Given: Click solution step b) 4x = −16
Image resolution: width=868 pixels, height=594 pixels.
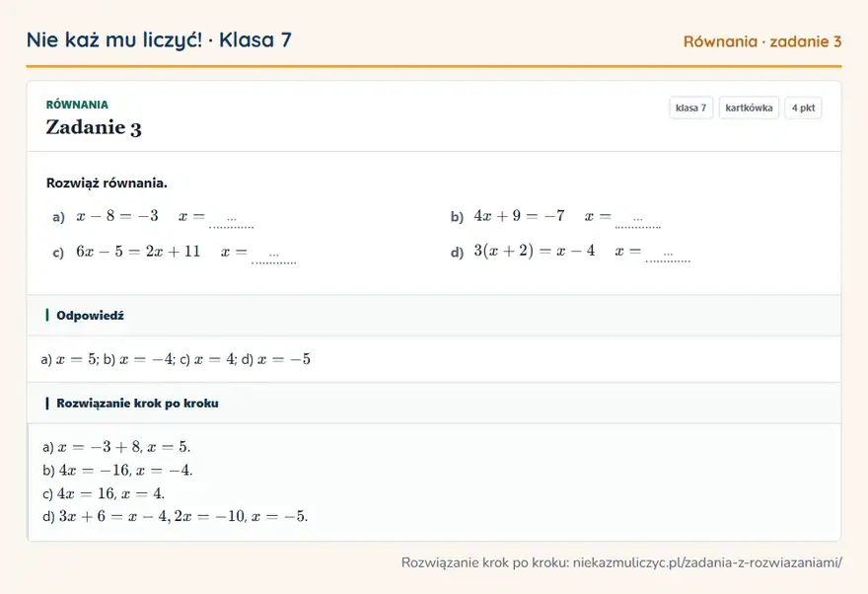Looking at the screenshot, I should (x=117, y=470).
